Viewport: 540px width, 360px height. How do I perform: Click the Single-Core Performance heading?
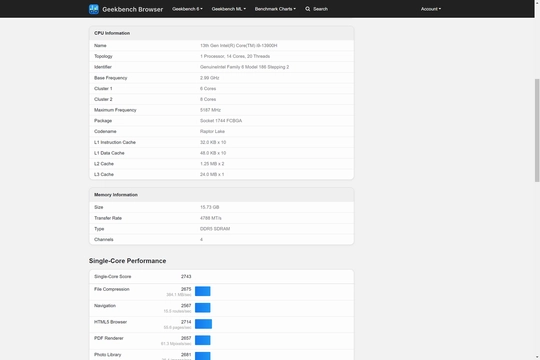[127, 261]
